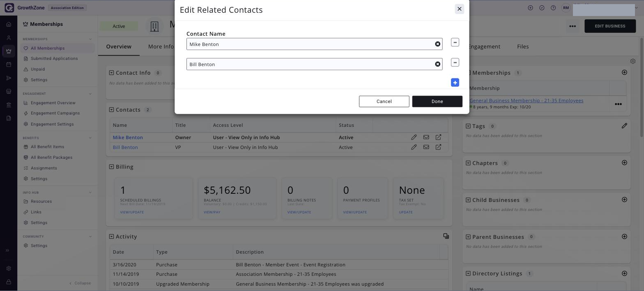The image size is (644, 291).
Task: Collapse the MEMBERSHIPS sidebar group
Action: 90,39
